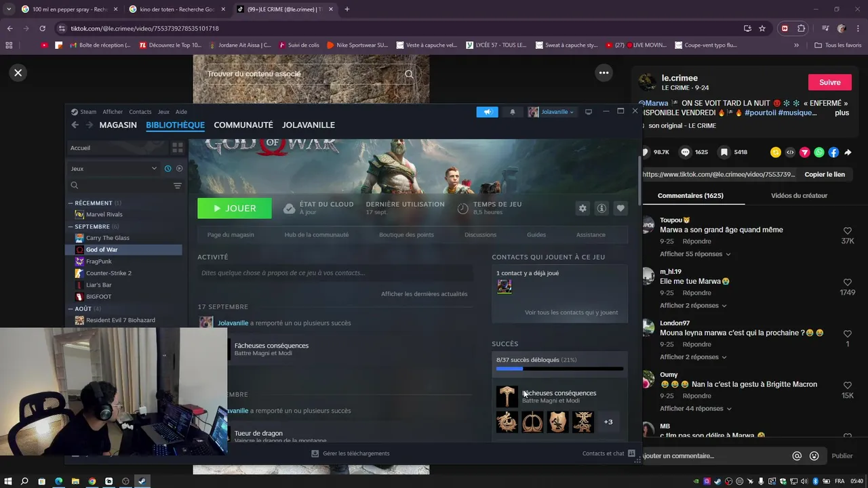The height and width of the screenshot is (488, 868).
Task: Collapse the RÉCEMMENT group
Action: 71,203
